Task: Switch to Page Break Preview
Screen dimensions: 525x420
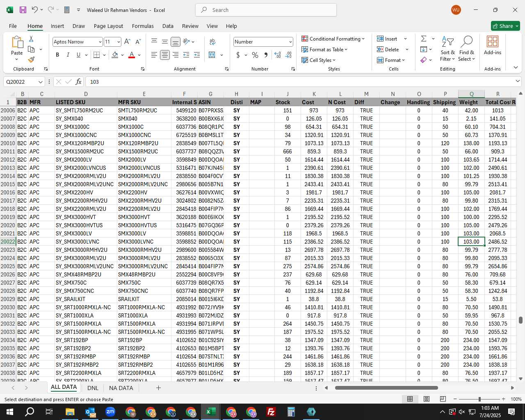Action: coord(443,399)
